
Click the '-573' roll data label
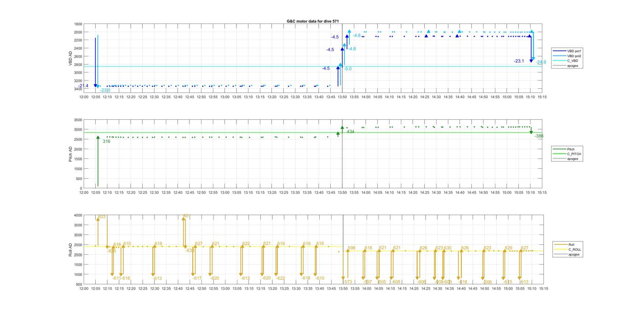pyautogui.click(x=347, y=282)
